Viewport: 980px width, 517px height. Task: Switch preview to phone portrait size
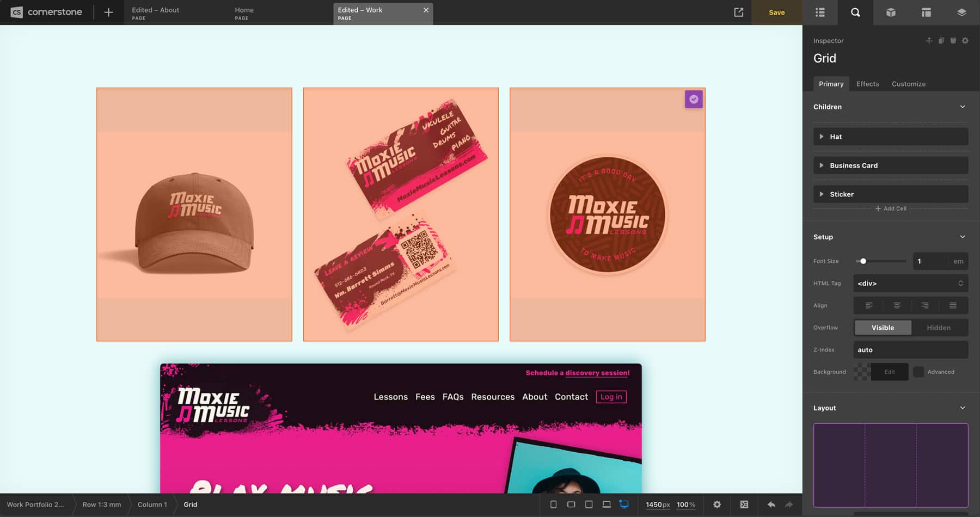[x=553, y=504]
